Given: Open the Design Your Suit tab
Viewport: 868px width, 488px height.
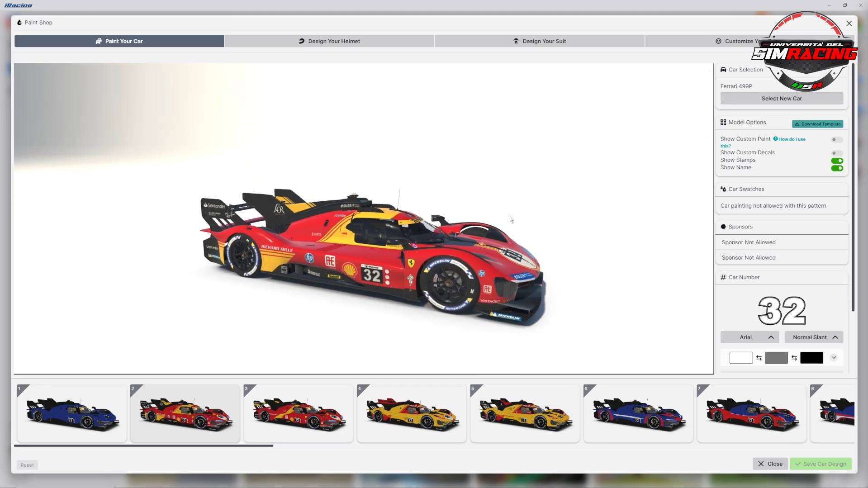Looking at the screenshot, I should [x=540, y=41].
